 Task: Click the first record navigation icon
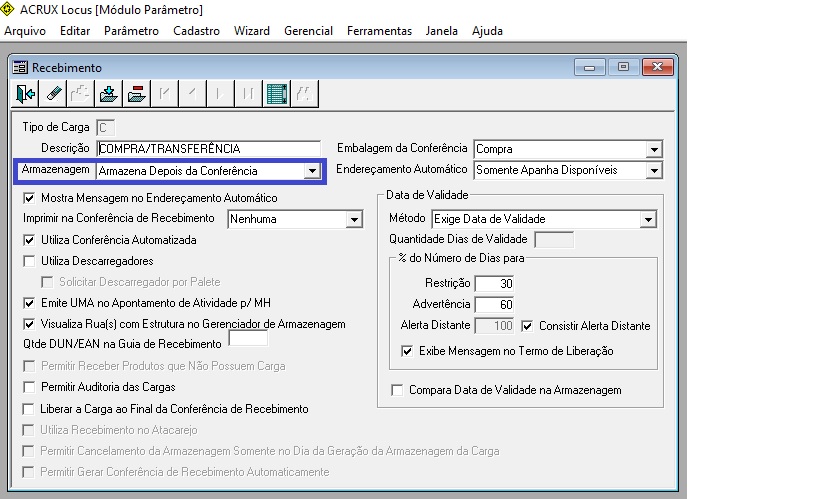click(165, 94)
